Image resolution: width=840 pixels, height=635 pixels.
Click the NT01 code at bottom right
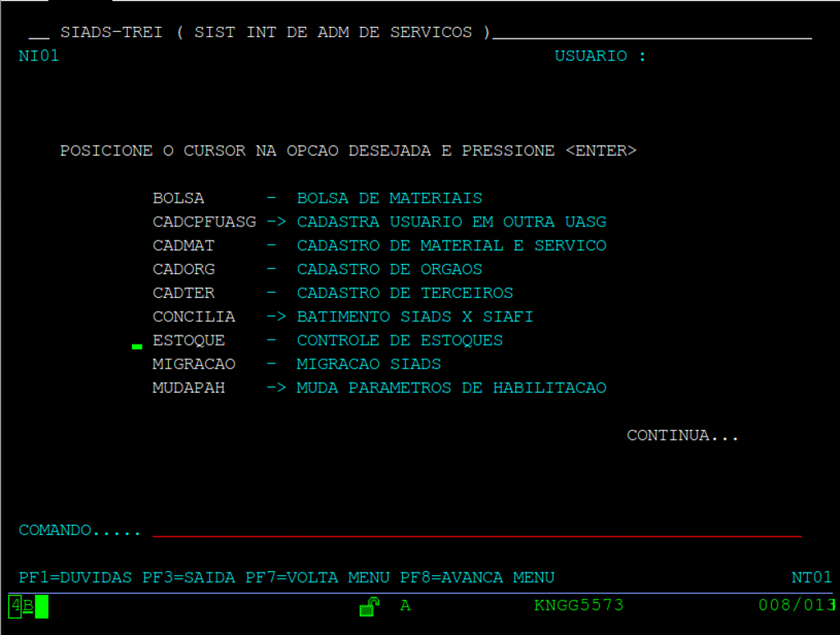pos(811,578)
